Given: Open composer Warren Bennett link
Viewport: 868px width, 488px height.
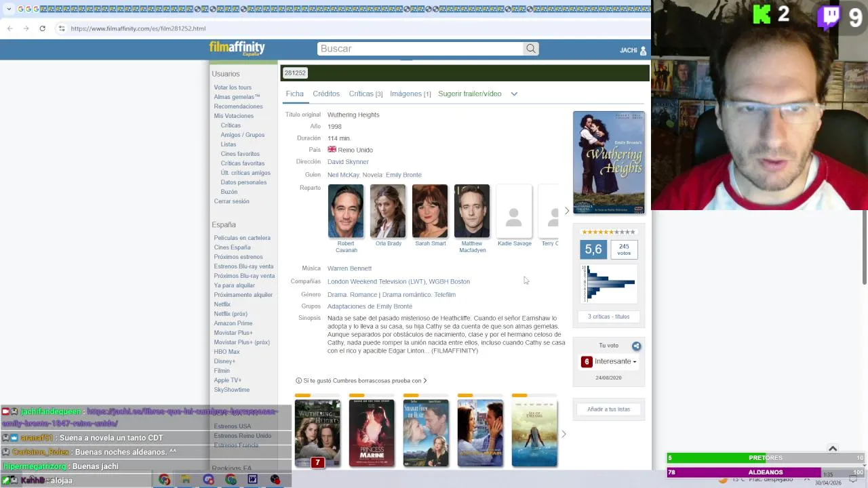Looking at the screenshot, I should click(x=349, y=268).
